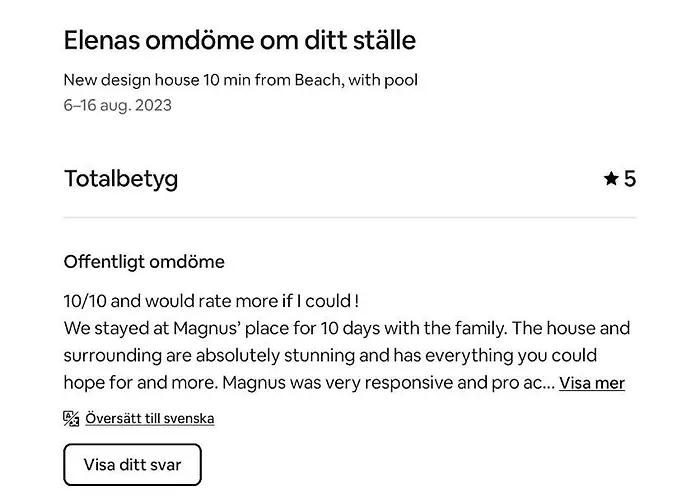Click the star icon beside the rating
This screenshot has height=500, width=700.
[611, 179]
